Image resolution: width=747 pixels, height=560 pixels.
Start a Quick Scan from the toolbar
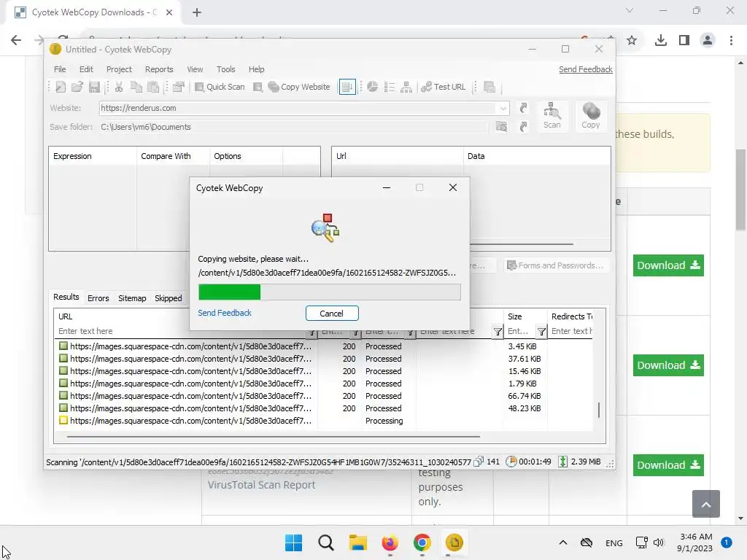[220, 87]
